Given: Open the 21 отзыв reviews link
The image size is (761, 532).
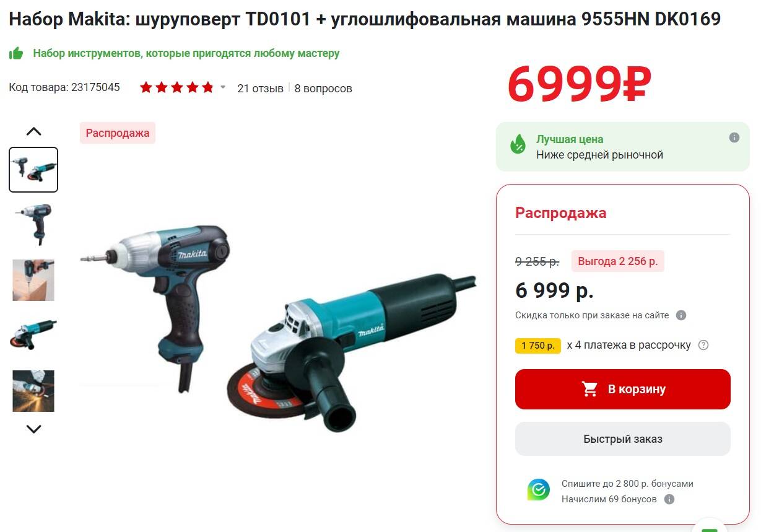Looking at the screenshot, I should [x=260, y=88].
